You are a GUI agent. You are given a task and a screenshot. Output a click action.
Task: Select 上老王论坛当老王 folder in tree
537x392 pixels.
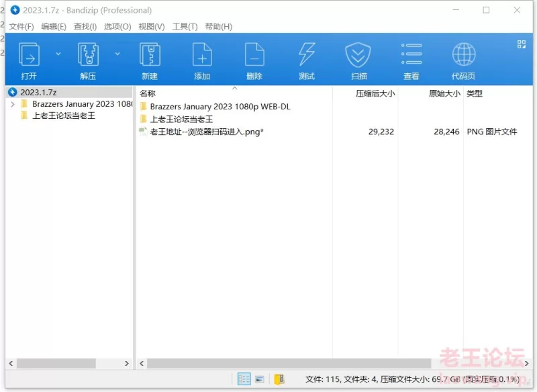click(x=64, y=115)
